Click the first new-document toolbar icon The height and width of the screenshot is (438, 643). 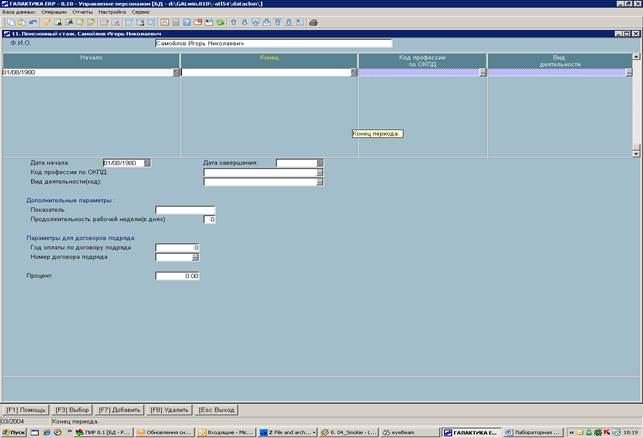[8, 22]
